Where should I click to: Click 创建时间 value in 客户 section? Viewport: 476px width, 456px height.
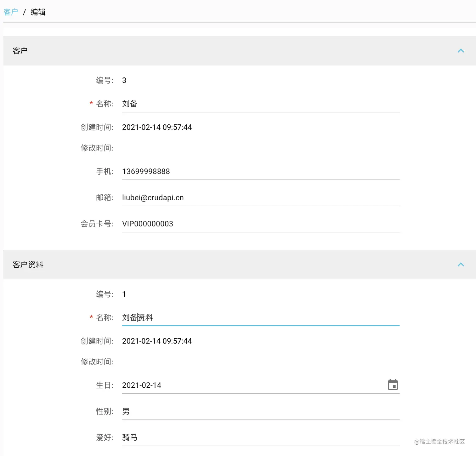point(157,127)
